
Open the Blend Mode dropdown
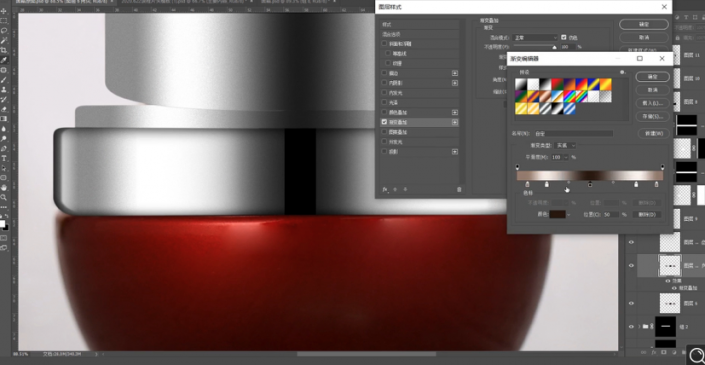(x=536, y=38)
